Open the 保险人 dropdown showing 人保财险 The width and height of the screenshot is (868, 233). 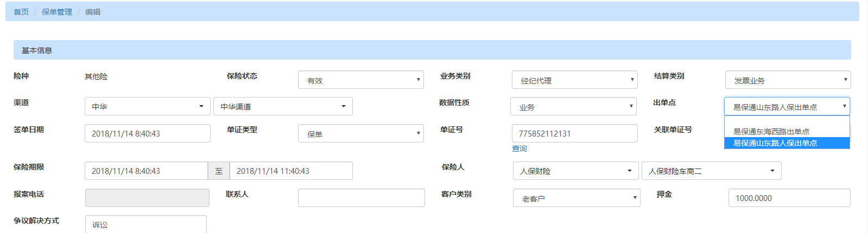click(x=575, y=171)
